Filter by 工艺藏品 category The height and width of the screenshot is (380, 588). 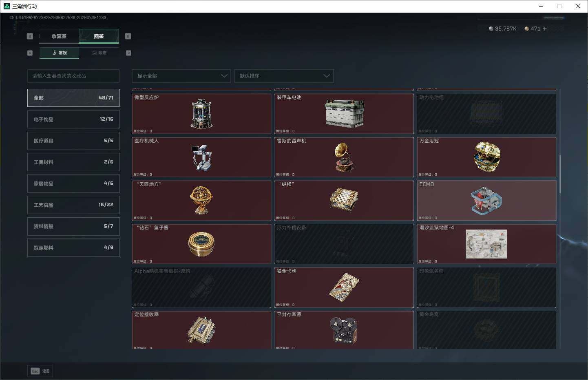pyautogui.click(x=73, y=205)
